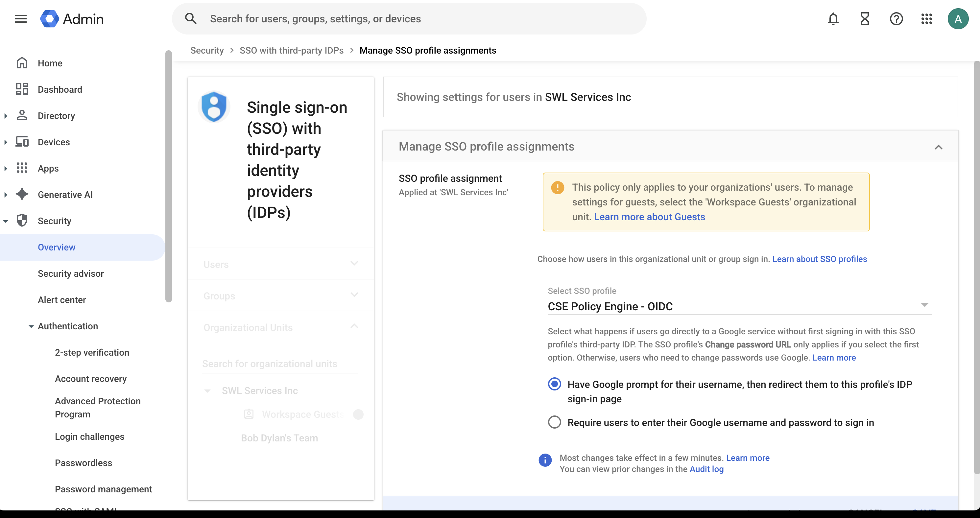Click the Google Admin logo
980x518 pixels.
[x=72, y=19]
